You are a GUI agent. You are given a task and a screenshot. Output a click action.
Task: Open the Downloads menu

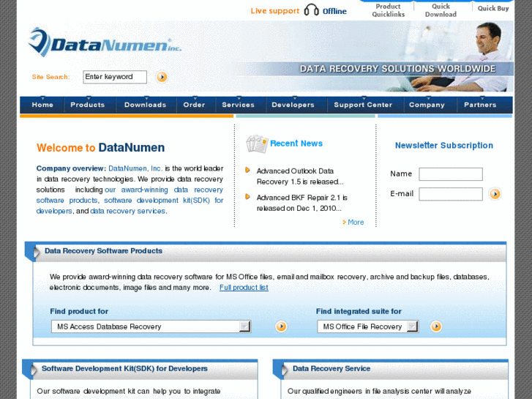[145, 105]
